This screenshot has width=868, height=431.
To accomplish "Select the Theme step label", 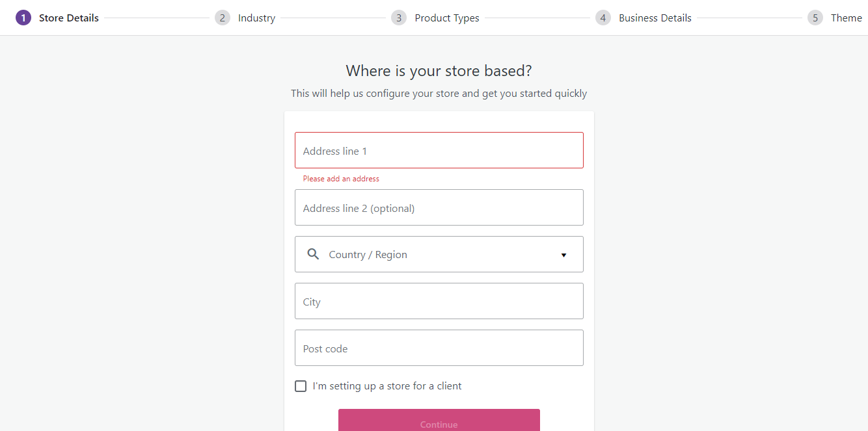I will pos(846,18).
